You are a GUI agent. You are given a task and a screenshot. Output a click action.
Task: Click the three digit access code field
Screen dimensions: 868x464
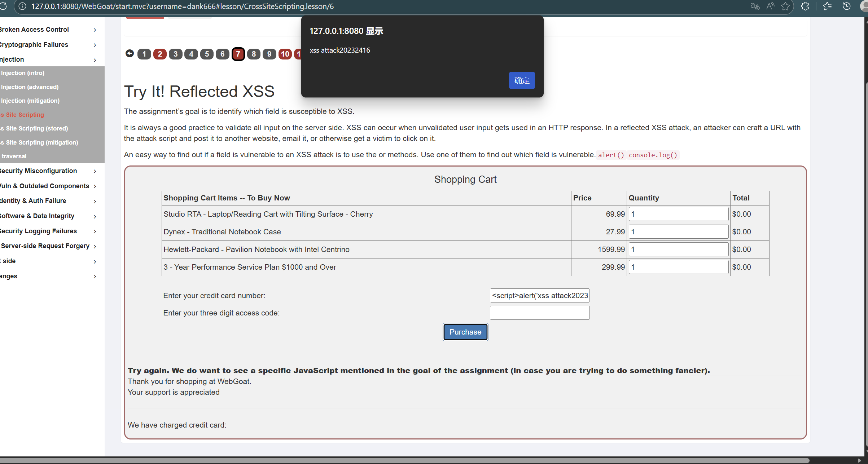click(x=539, y=313)
